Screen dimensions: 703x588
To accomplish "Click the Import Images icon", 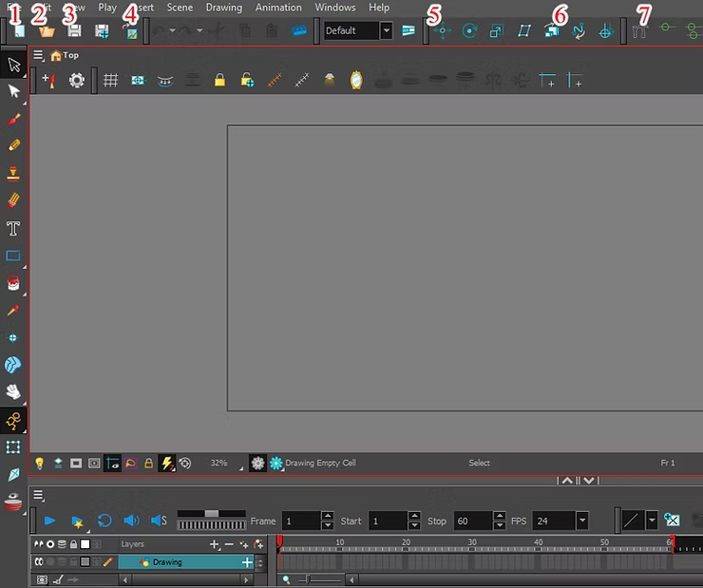I will tap(130, 31).
